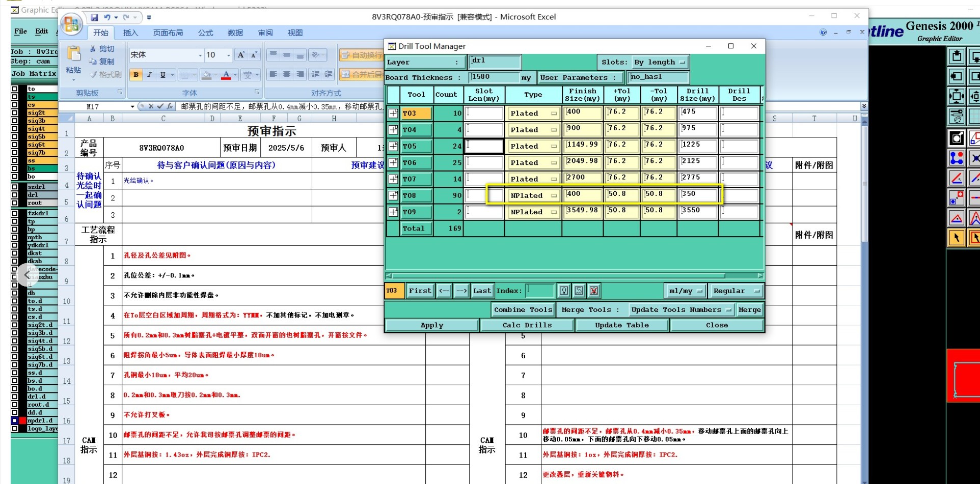Click the Last navigation button

click(481, 291)
